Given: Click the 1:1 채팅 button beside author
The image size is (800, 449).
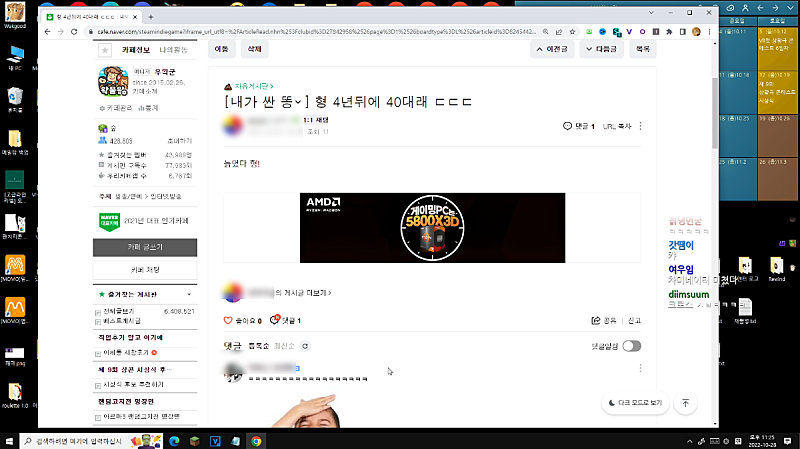Looking at the screenshot, I should tap(316, 120).
